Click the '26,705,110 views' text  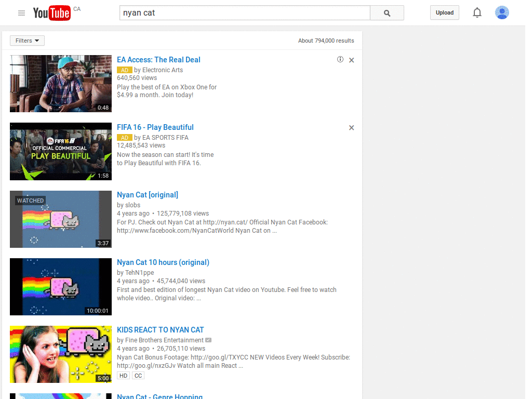tap(181, 349)
